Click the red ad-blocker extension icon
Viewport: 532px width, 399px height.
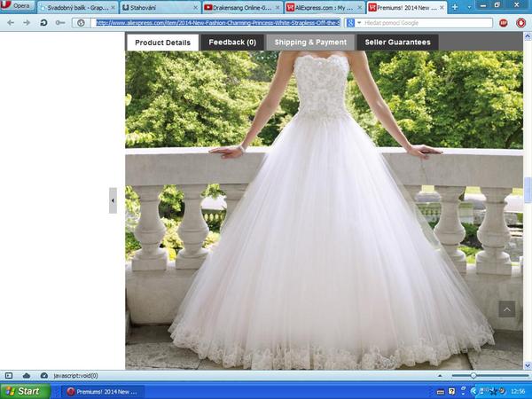click(x=504, y=22)
